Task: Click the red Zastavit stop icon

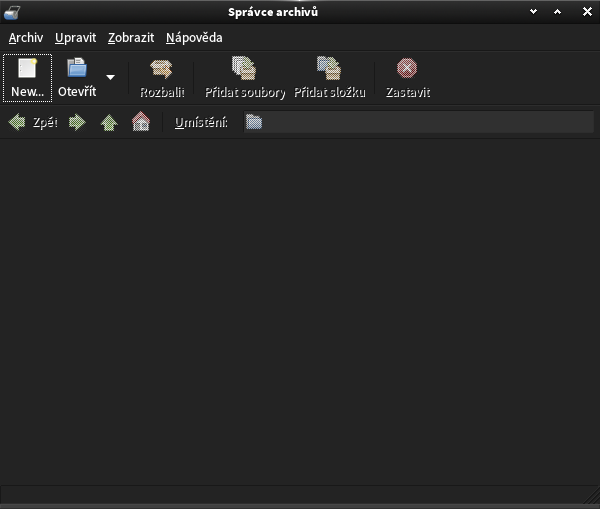Action: [407, 68]
